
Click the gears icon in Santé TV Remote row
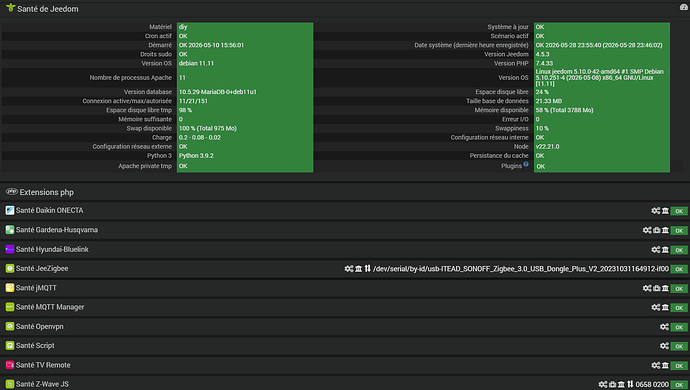click(x=656, y=365)
